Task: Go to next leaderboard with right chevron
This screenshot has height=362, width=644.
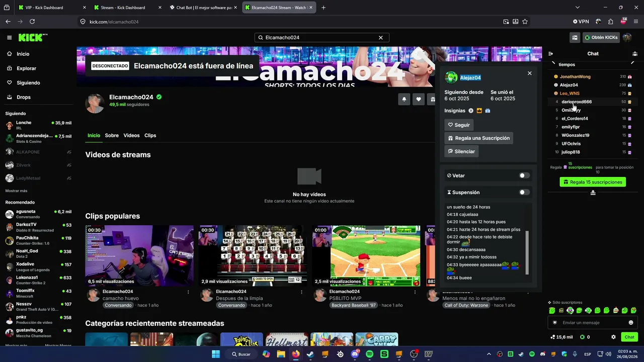Action: pyautogui.click(x=632, y=63)
